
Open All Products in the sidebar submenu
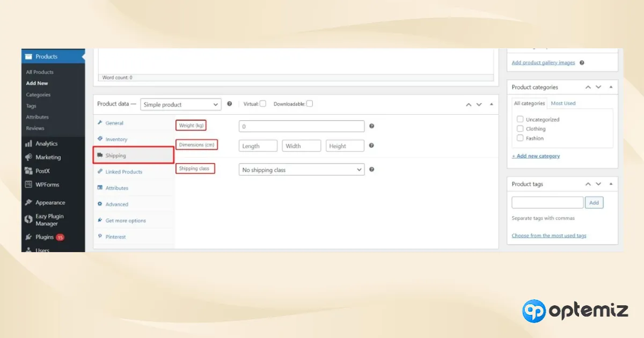point(40,72)
